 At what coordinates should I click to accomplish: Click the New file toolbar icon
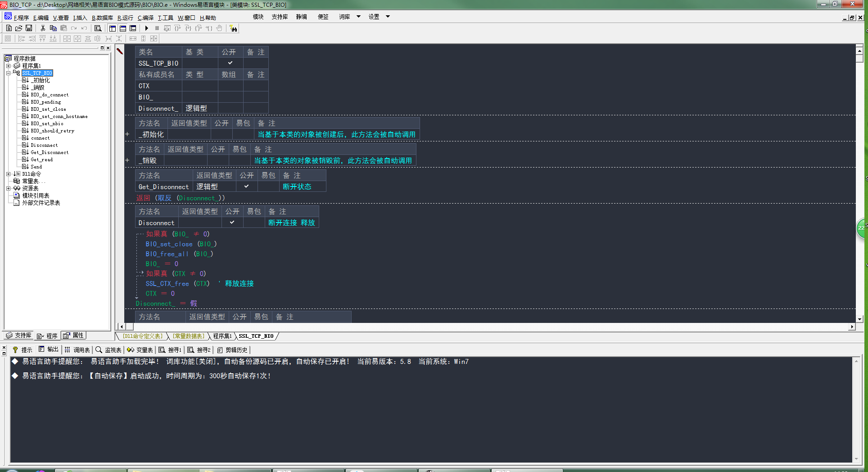click(x=9, y=28)
